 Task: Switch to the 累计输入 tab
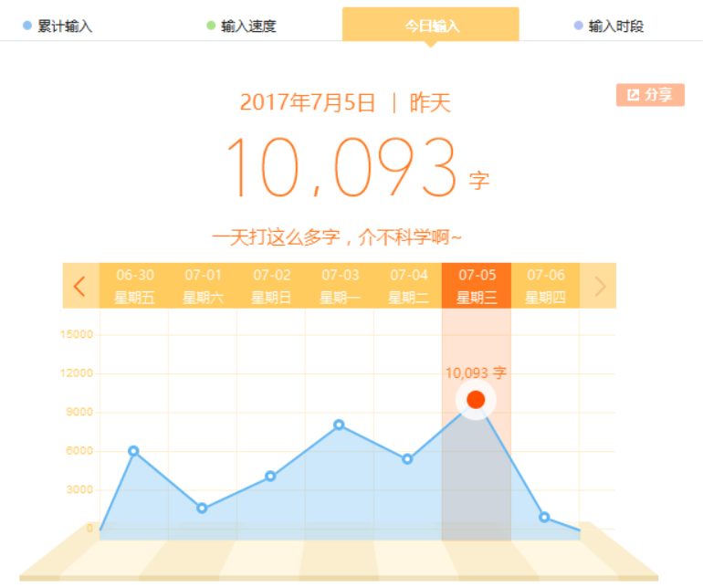(58, 26)
